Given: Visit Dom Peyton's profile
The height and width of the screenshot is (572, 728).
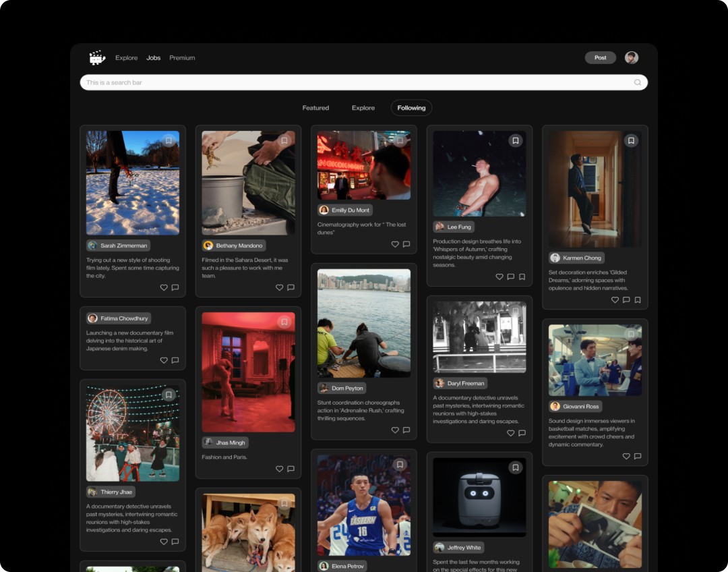Looking at the screenshot, I should (x=342, y=389).
